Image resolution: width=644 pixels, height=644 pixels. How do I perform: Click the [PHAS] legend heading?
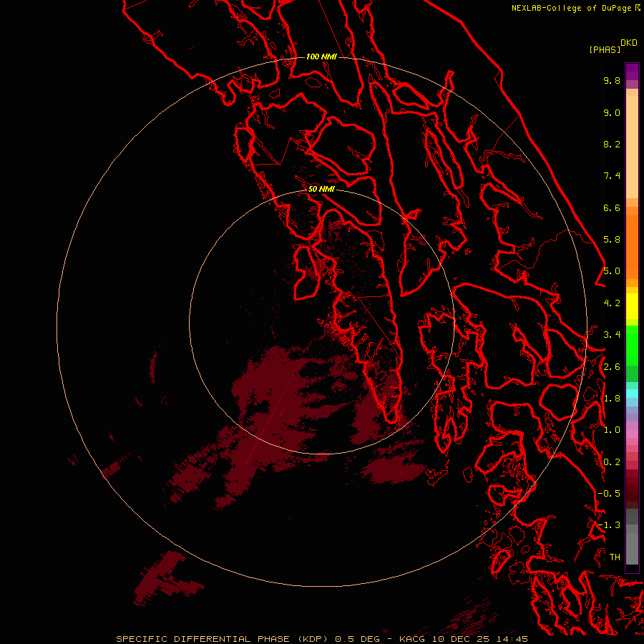pyautogui.click(x=605, y=49)
